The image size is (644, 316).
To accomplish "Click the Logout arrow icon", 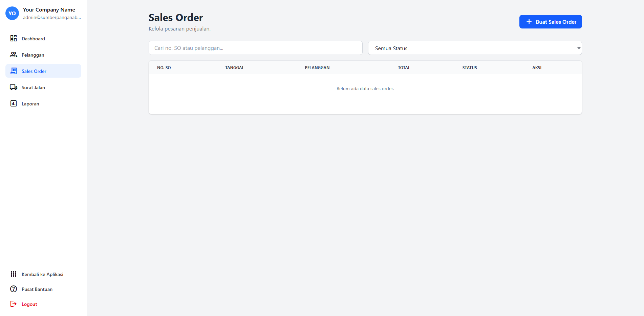I will click(x=14, y=304).
